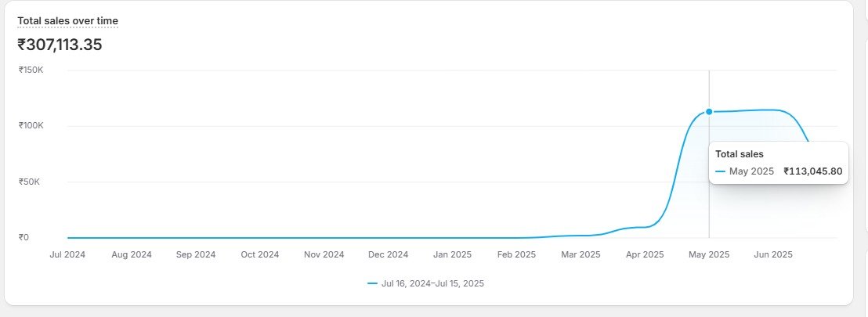Click the Jul 2024 x-axis label

coord(67,255)
